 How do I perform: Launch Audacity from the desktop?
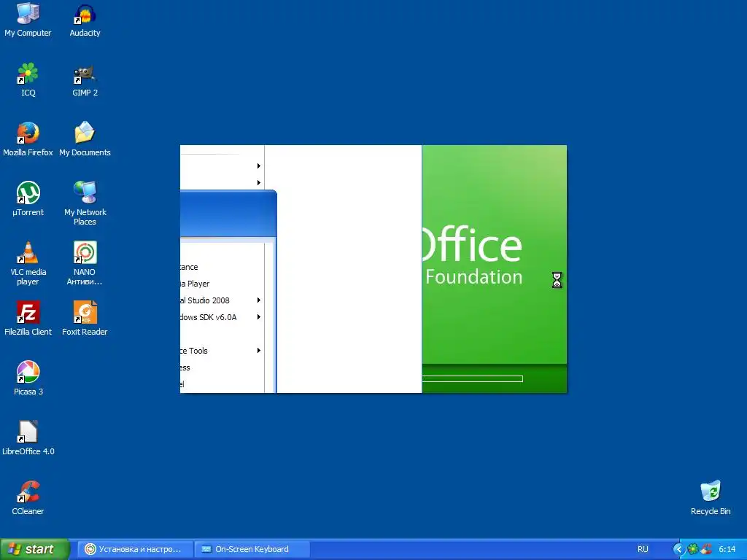[85, 20]
